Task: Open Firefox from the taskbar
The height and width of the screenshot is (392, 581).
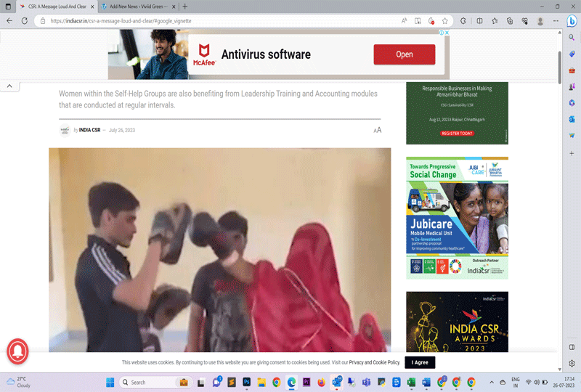Action: [321, 382]
